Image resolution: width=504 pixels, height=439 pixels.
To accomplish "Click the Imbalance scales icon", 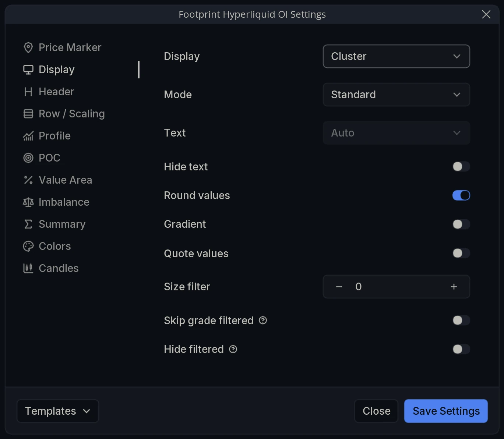I will click(x=28, y=202).
